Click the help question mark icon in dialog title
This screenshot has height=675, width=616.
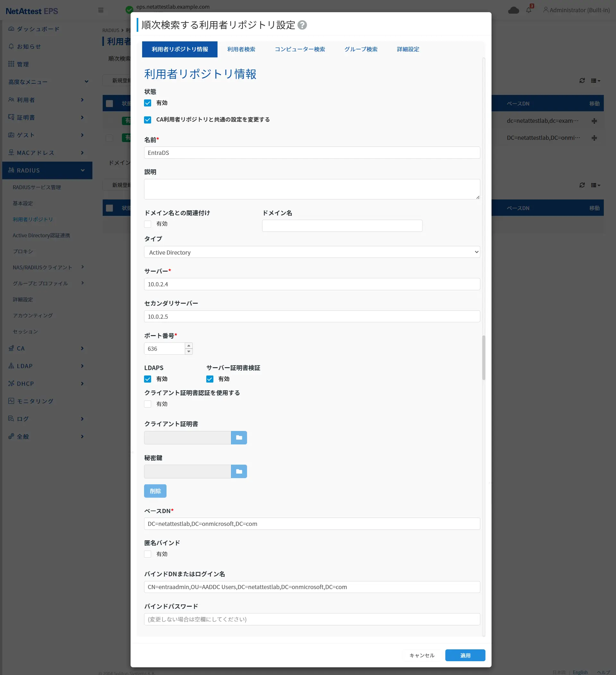(302, 25)
